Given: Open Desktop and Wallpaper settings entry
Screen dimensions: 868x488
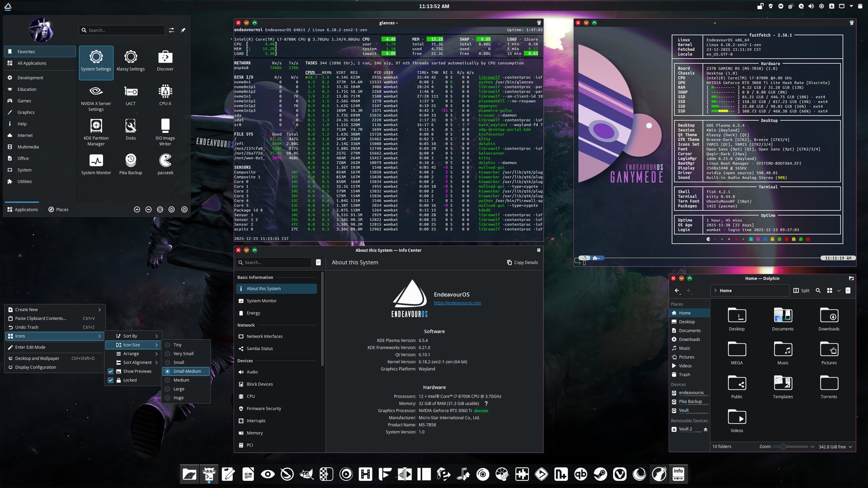Looking at the screenshot, I should coord(54,359).
